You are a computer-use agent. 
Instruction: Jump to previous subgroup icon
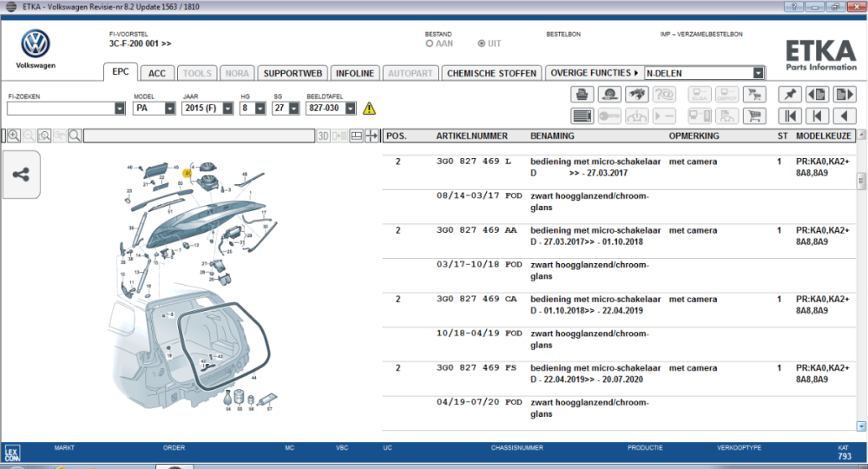pyautogui.click(x=817, y=116)
